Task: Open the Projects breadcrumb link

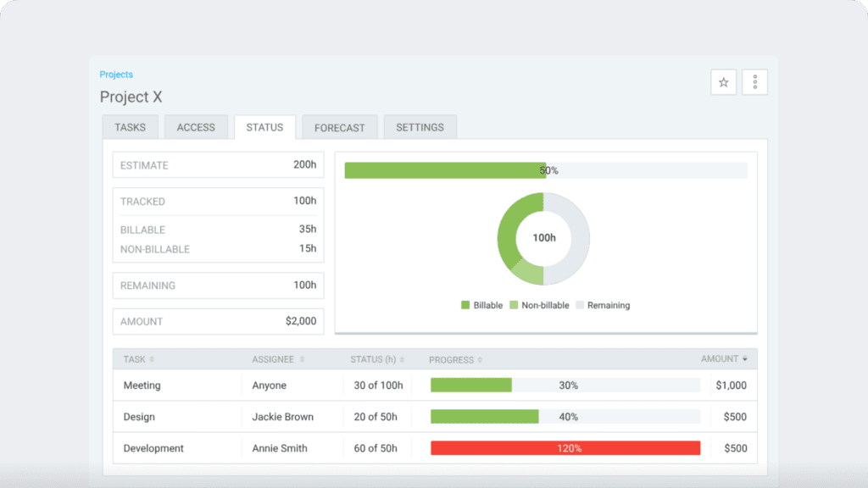Action: 116,74
